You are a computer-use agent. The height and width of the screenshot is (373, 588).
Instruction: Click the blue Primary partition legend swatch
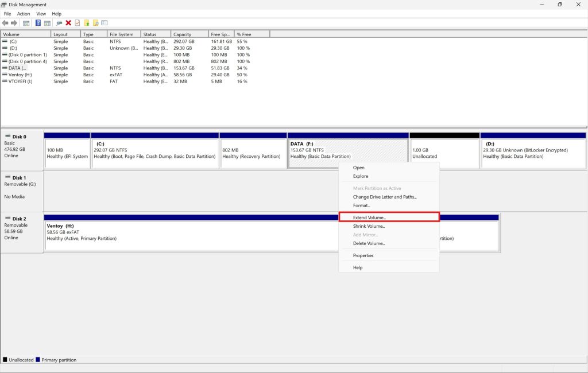click(x=37, y=359)
